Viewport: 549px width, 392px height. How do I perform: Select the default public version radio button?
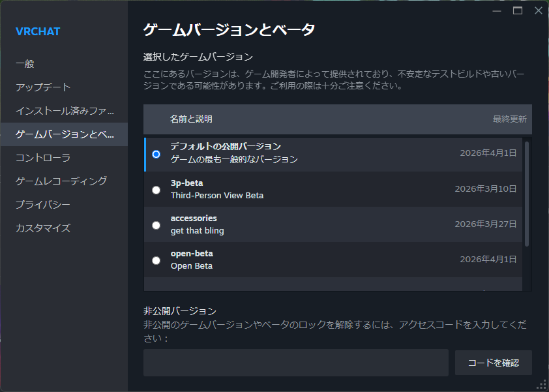(x=156, y=155)
